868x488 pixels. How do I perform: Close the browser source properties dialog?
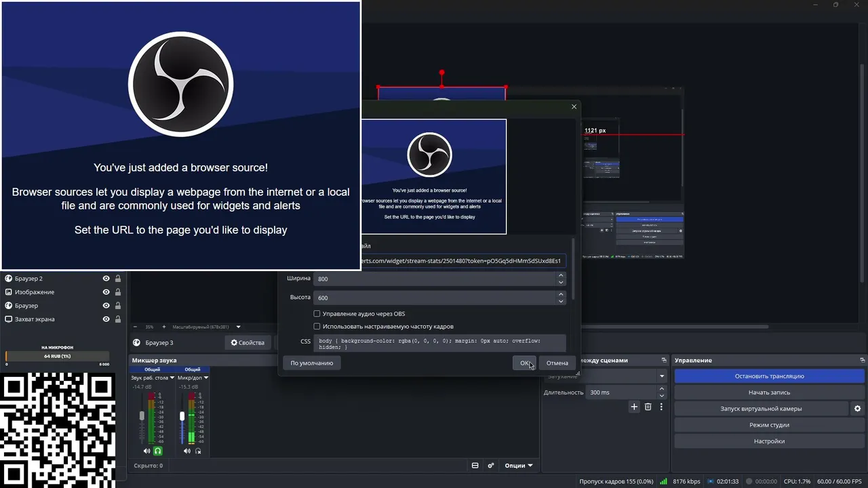pyautogui.click(x=574, y=106)
